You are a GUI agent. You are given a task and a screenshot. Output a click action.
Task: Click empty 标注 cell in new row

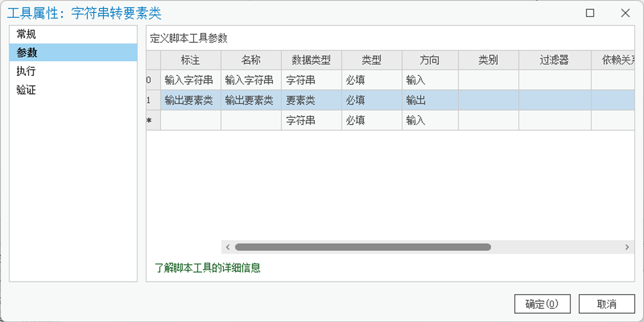(190, 120)
